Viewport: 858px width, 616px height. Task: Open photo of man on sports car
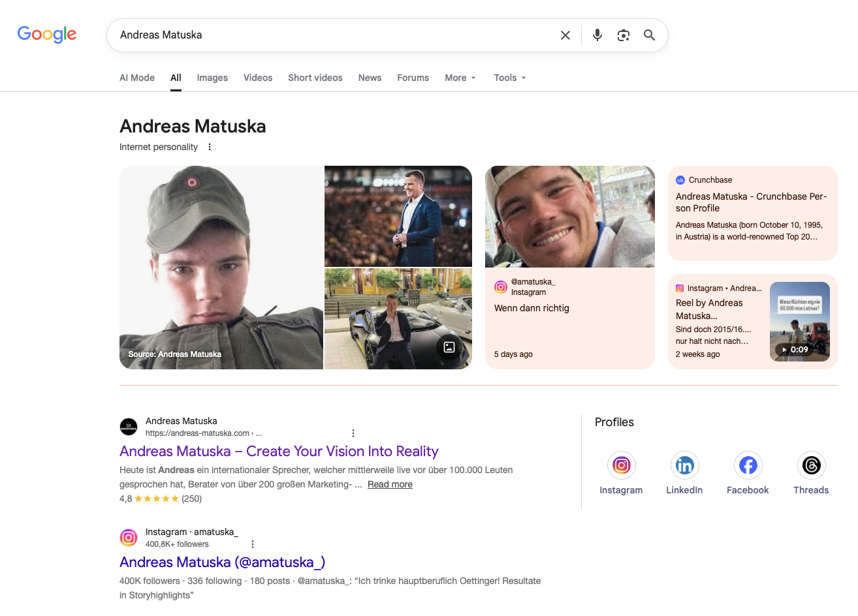point(398,318)
